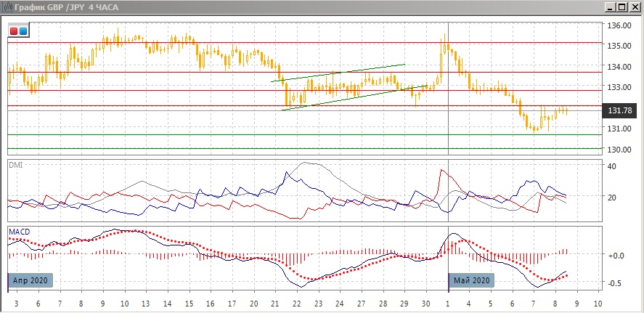
Task: Click the DMI indicator label
Action: [x=16, y=165]
